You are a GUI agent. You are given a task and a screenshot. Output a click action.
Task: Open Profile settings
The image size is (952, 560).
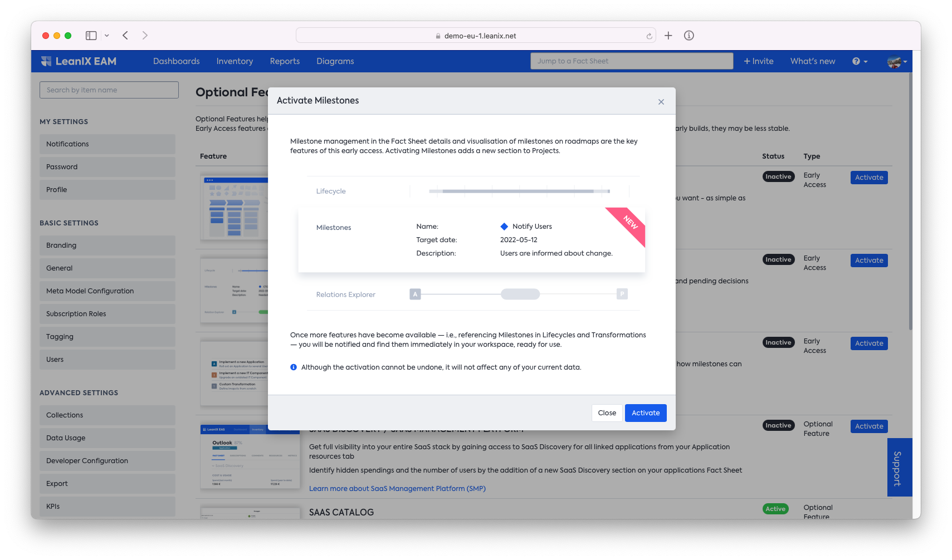108,190
